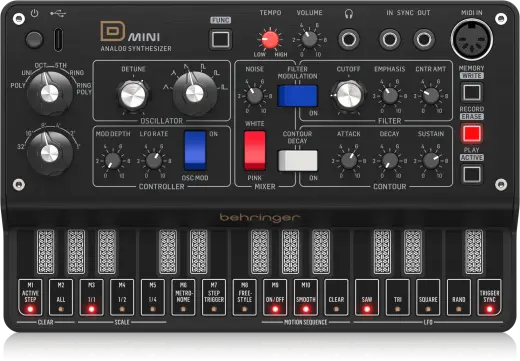Tap the M10 SMOOTH key
Image resolution: width=520 pixels, height=361 pixels.
306,297
